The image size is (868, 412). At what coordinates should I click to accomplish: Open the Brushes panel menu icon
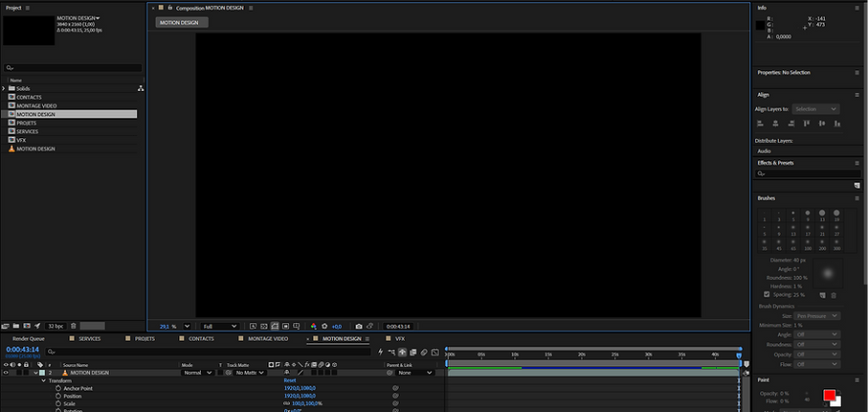coord(857,198)
